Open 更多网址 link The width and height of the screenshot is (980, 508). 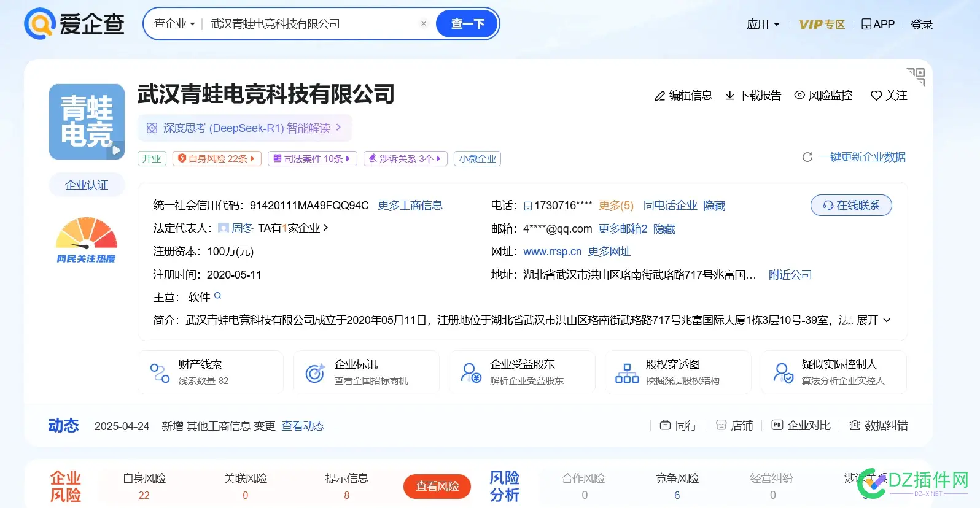(609, 252)
